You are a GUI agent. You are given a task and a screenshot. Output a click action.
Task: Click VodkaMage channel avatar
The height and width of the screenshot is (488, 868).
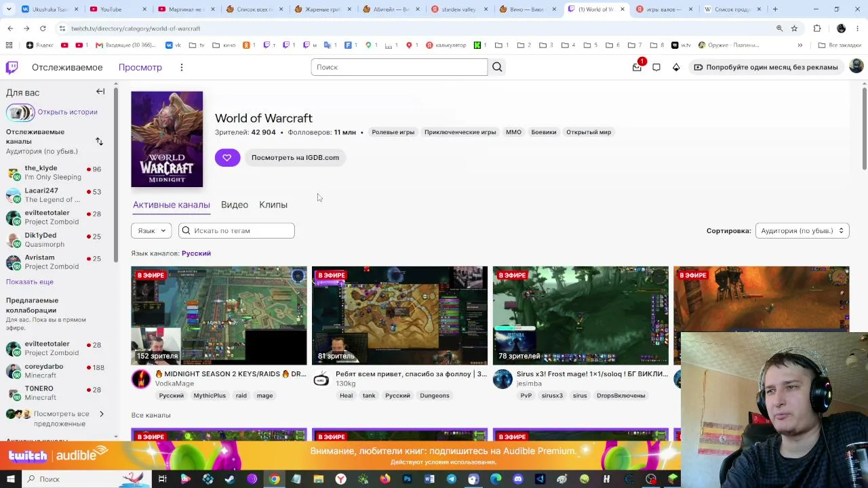click(141, 379)
